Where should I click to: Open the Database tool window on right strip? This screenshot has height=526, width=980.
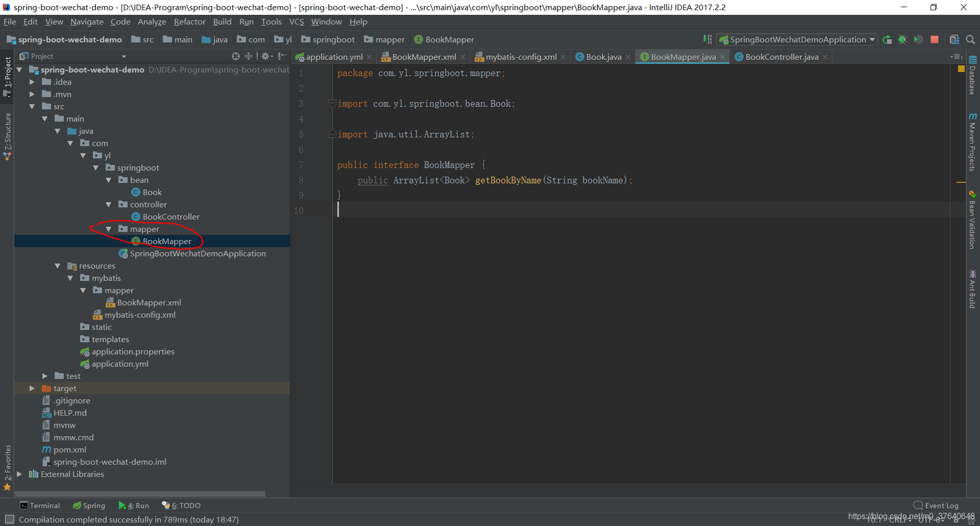[x=972, y=75]
